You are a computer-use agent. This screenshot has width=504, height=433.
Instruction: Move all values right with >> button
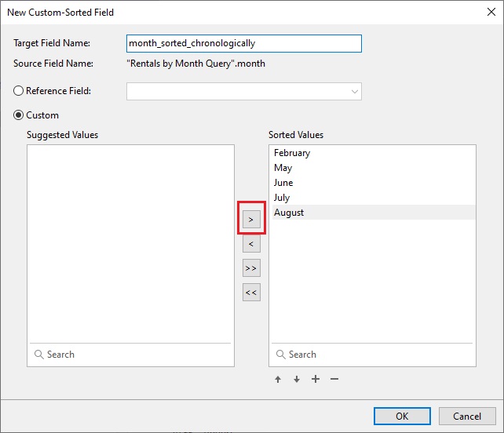(x=251, y=268)
